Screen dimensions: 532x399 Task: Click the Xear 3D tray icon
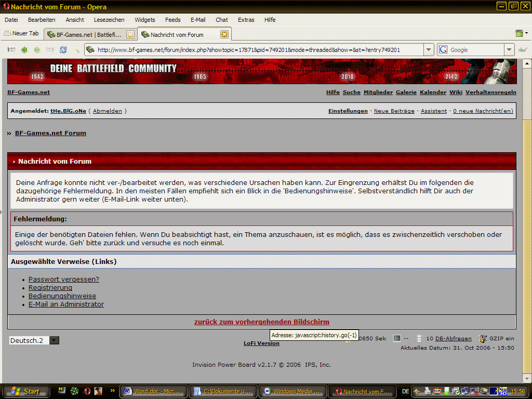(502, 391)
